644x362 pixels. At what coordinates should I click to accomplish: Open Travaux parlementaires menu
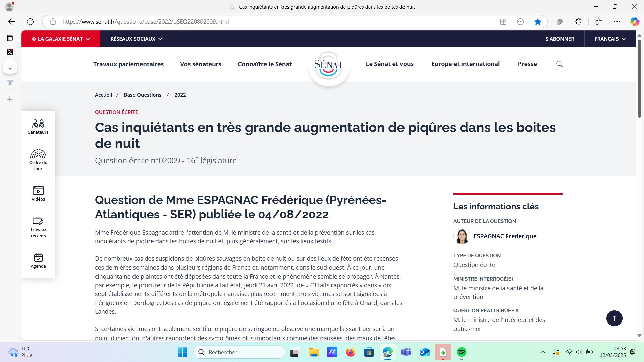coord(128,64)
